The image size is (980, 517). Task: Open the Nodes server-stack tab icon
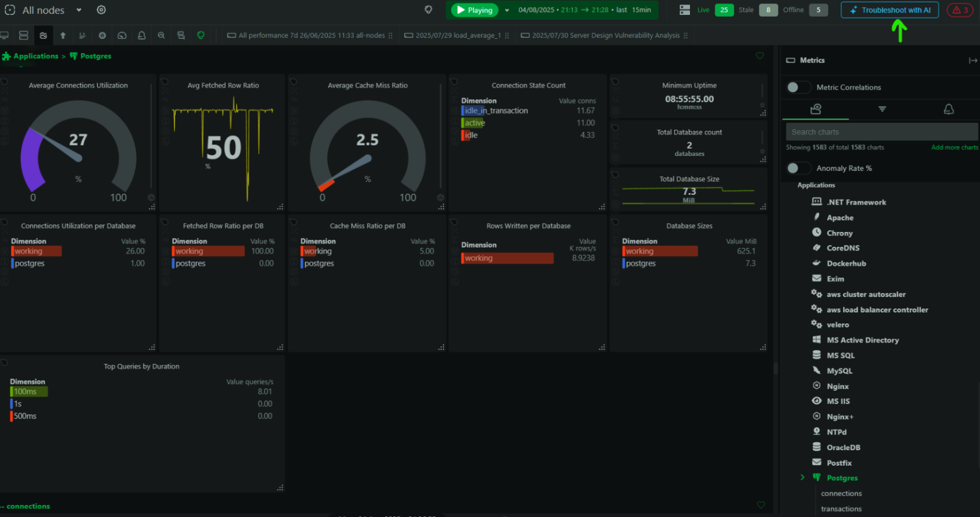(x=23, y=35)
